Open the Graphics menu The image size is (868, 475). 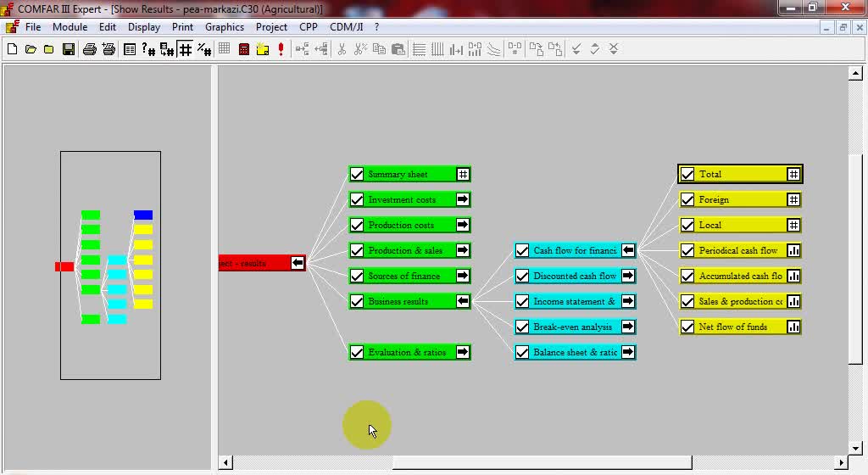pyautogui.click(x=225, y=27)
